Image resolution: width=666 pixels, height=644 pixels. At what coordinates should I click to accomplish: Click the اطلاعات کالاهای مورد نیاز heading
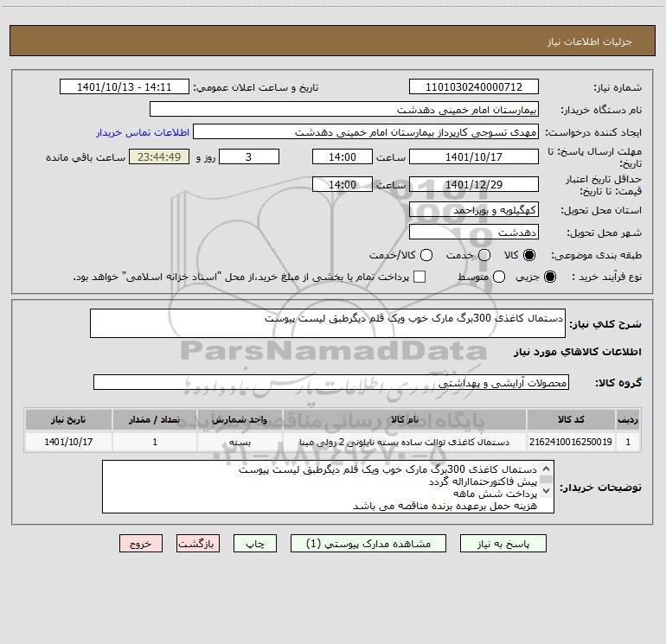(x=577, y=352)
